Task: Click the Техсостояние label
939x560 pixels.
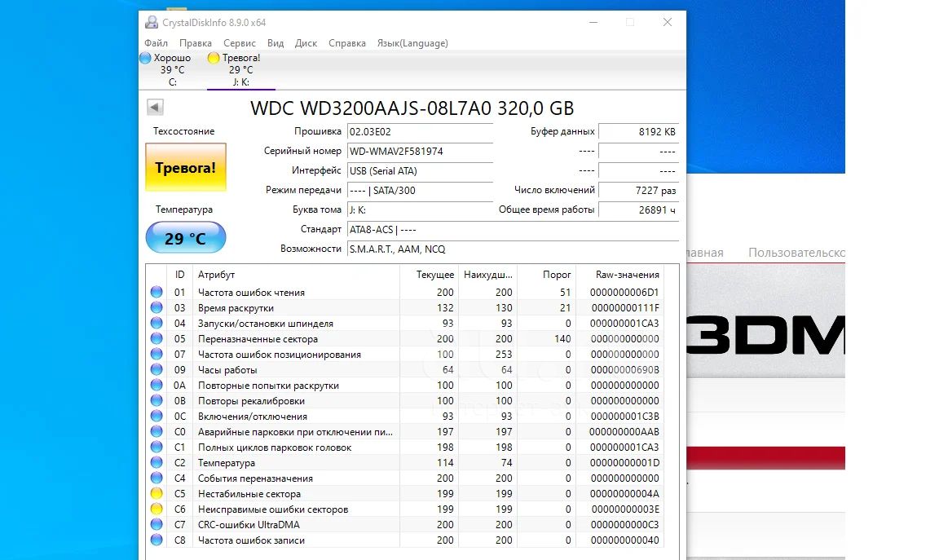Action: point(184,131)
